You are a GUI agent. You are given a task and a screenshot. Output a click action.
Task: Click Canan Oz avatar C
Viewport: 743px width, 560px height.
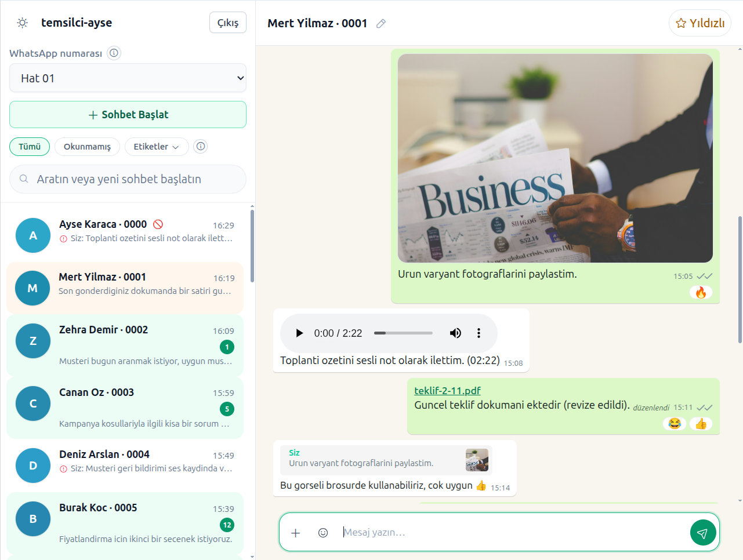click(33, 403)
